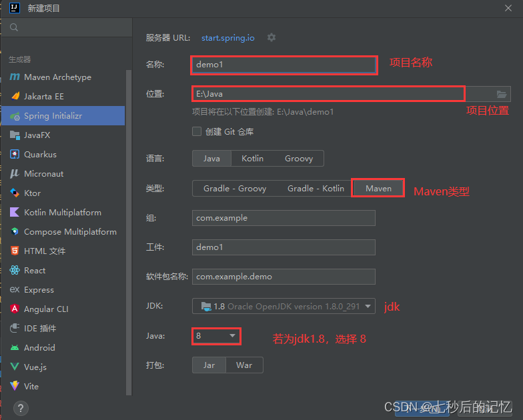Select Spring Initializr generator

pyautogui.click(x=63, y=116)
